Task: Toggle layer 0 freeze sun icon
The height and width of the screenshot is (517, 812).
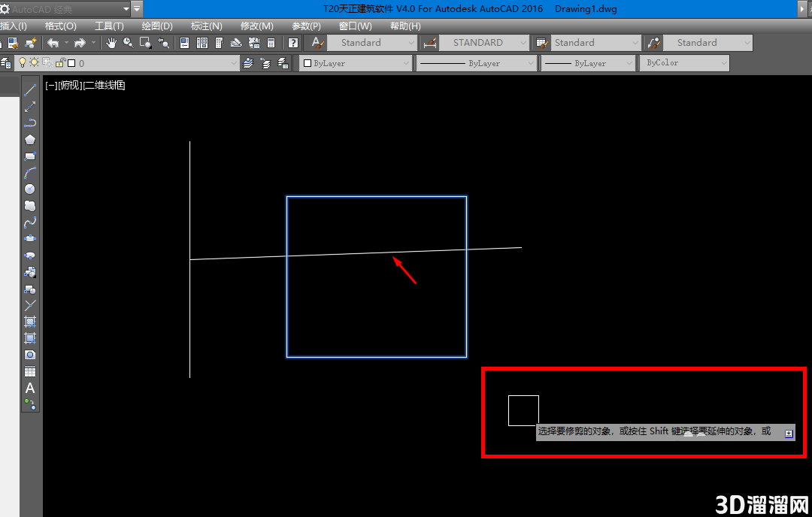Action: tap(34, 62)
